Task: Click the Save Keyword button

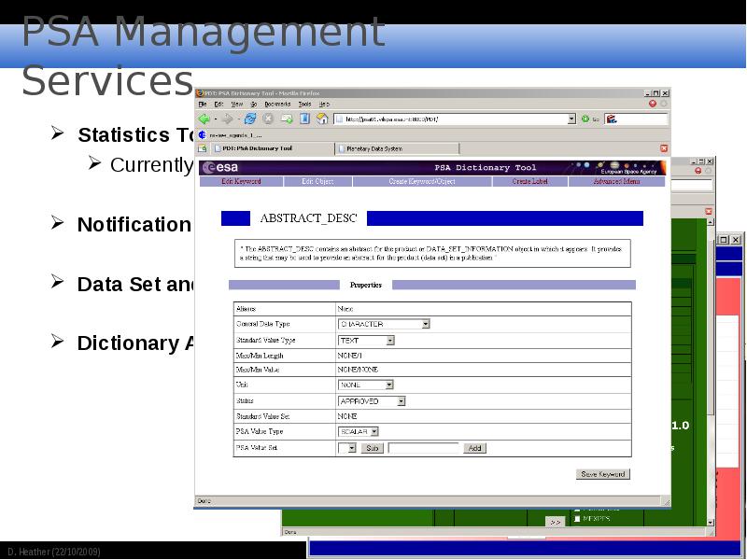Action: pos(602,474)
